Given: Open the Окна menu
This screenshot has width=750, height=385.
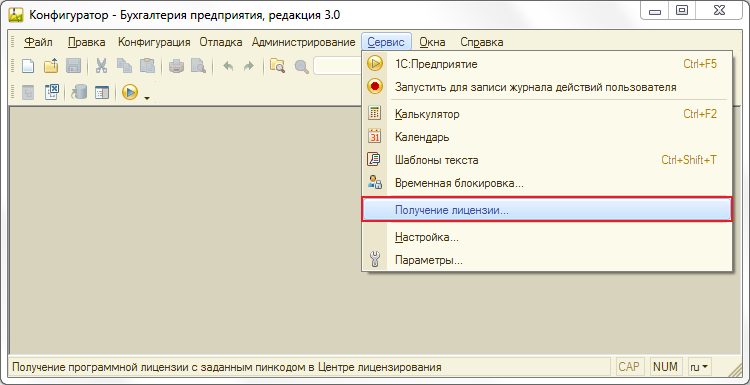Looking at the screenshot, I should click(x=432, y=42).
